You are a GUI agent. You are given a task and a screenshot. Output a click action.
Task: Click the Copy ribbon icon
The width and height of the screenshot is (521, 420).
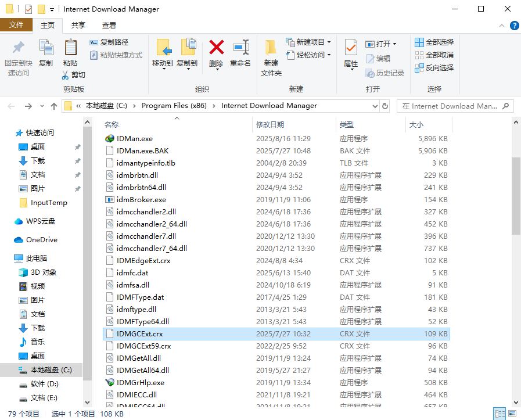click(x=46, y=48)
